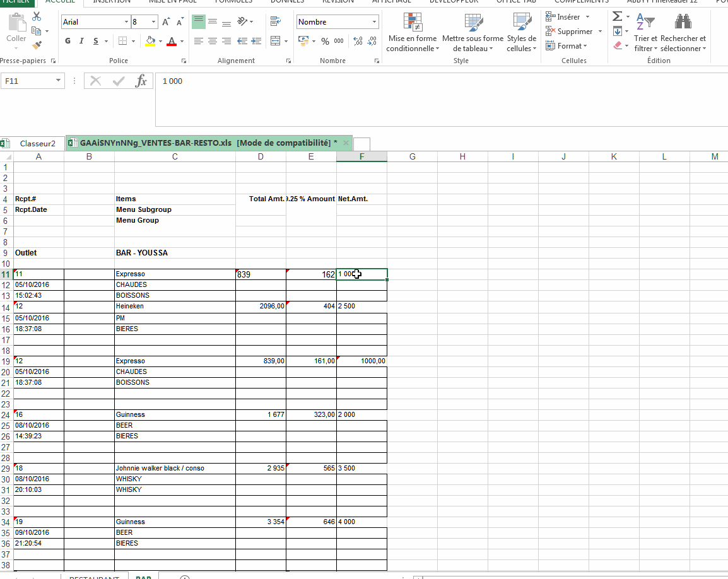Click the Clear eraser icon
The image size is (728, 579).
pyautogui.click(x=618, y=45)
